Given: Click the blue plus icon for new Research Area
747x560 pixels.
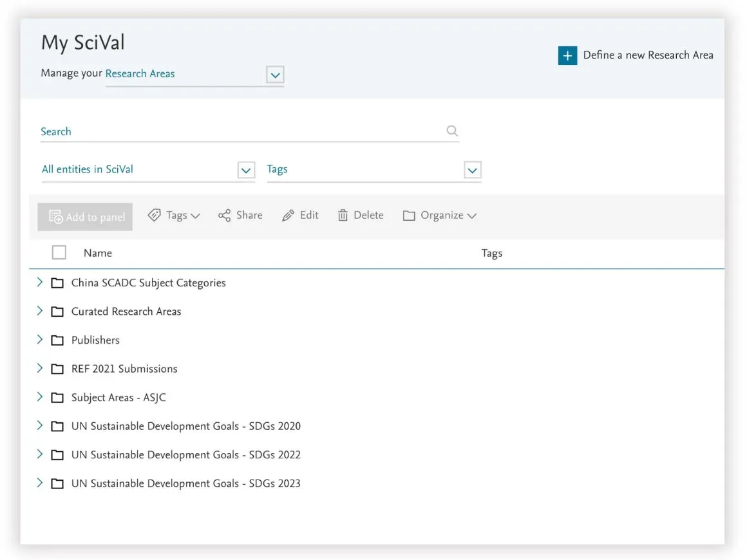Looking at the screenshot, I should pos(567,55).
